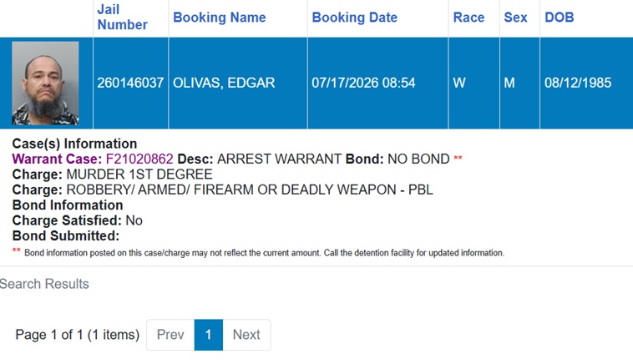Sort by the Booking Name column header

pos(219,18)
